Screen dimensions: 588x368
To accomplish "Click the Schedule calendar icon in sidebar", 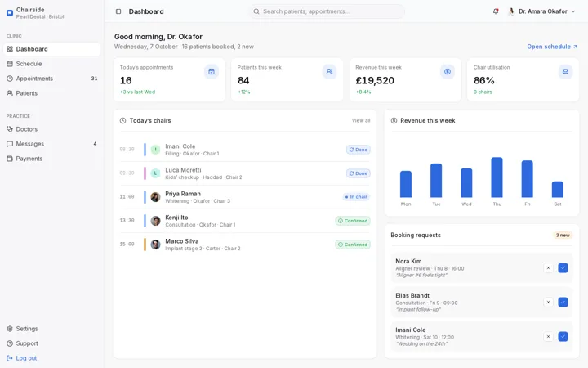I will [10, 64].
